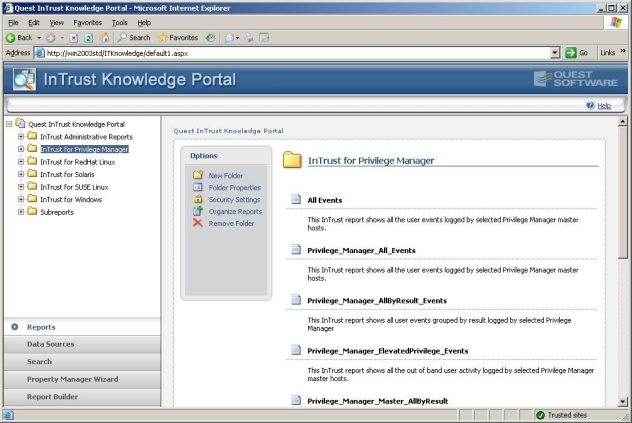
Task: Select the Subreports folder in tree
Action: pos(57,212)
